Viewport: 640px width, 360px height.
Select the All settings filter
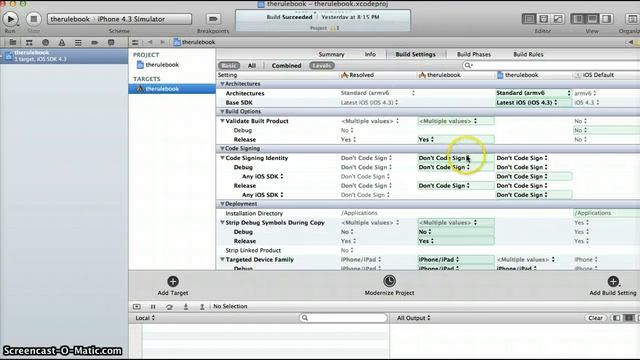(252, 66)
